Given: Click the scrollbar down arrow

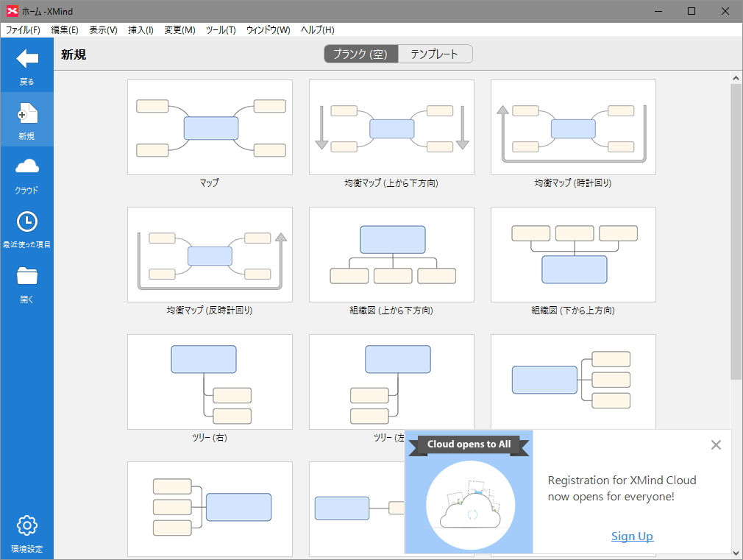Looking at the screenshot, I should (736, 552).
